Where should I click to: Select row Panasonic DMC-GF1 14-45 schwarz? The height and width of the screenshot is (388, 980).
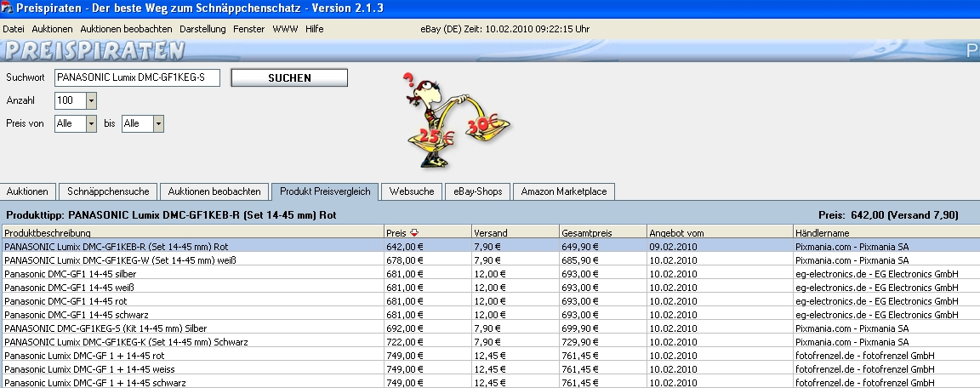[x=491, y=314]
